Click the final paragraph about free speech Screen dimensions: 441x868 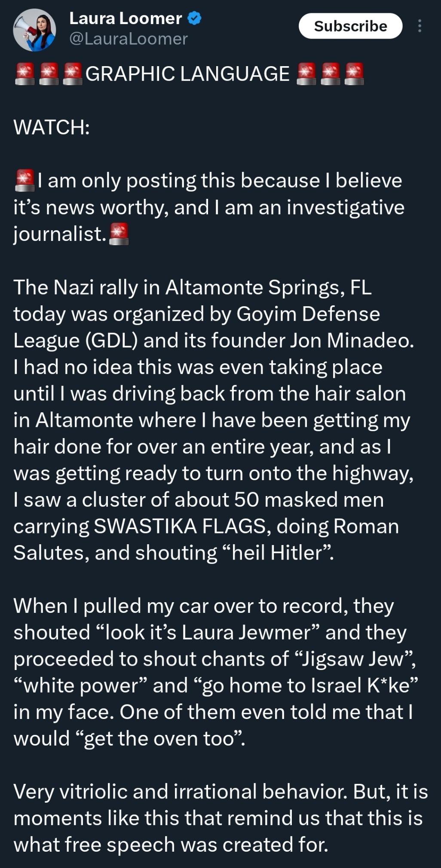[x=219, y=818]
